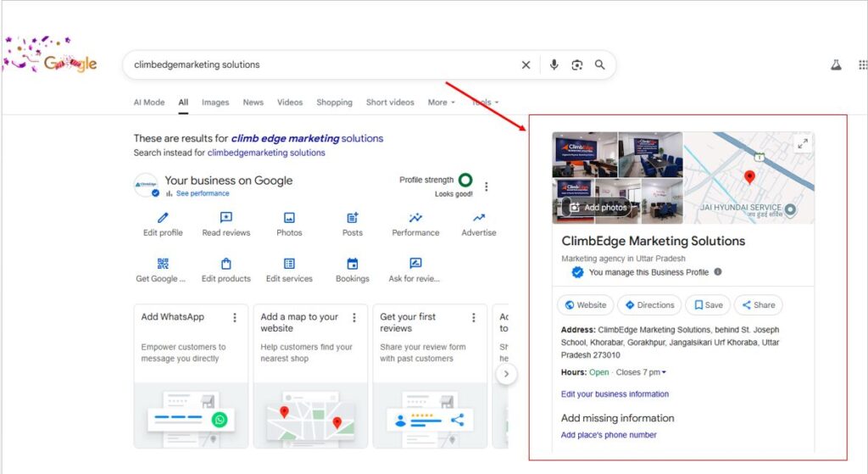Screen dimensions: 868x474
Task: Open the Add a map to your website card
Action: (310, 376)
